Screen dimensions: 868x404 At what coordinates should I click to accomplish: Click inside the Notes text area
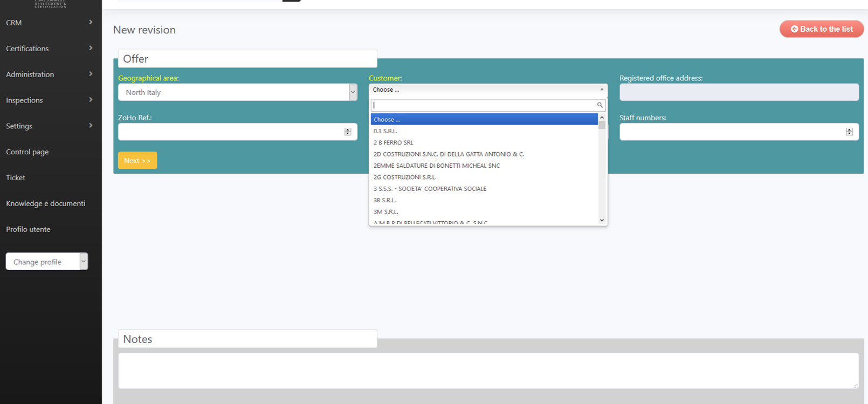pyautogui.click(x=488, y=371)
